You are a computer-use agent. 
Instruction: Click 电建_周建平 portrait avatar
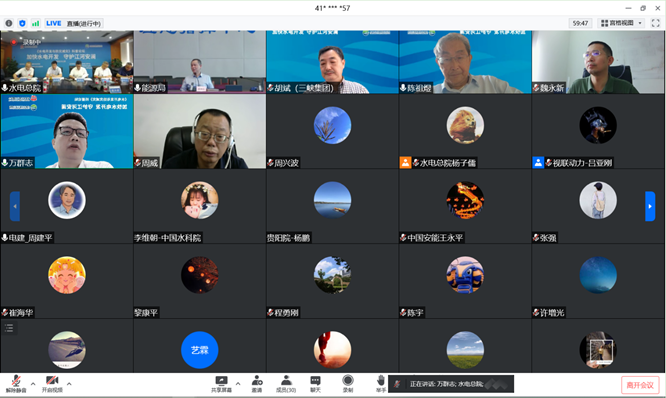(67, 200)
